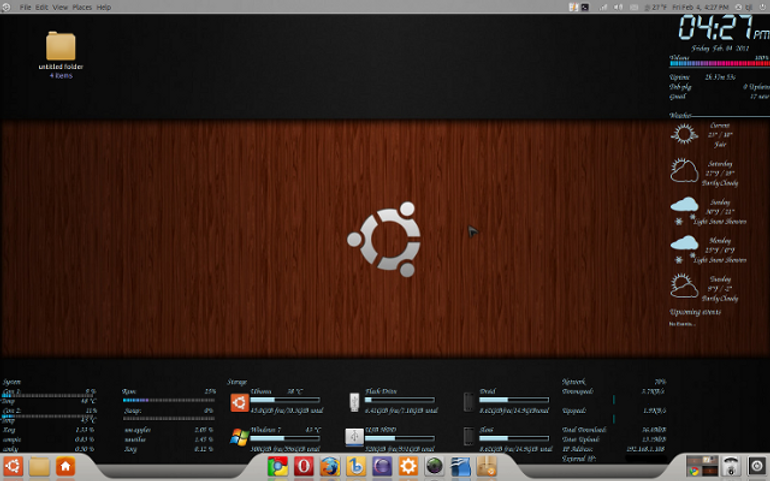The image size is (770, 481).
Task: Open the File menu
Action: (x=25, y=7)
